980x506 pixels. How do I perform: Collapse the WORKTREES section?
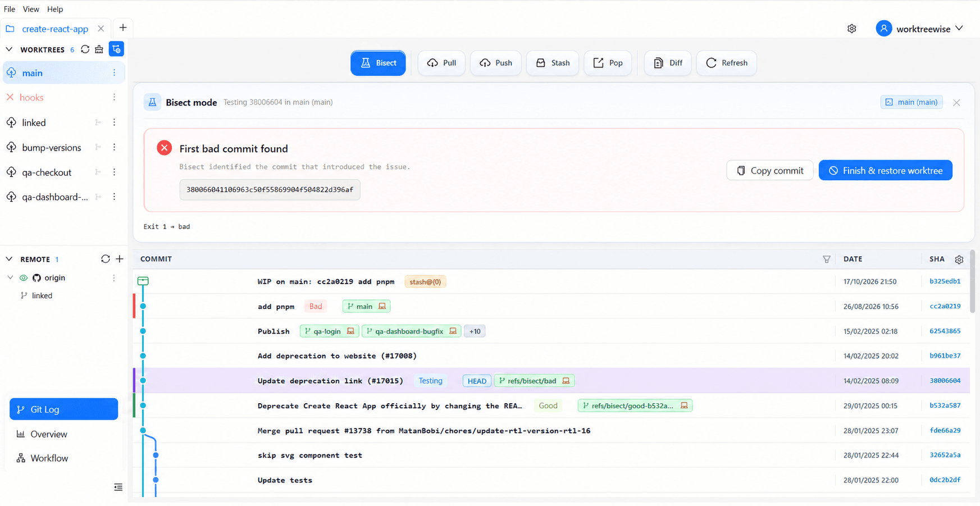click(9, 49)
